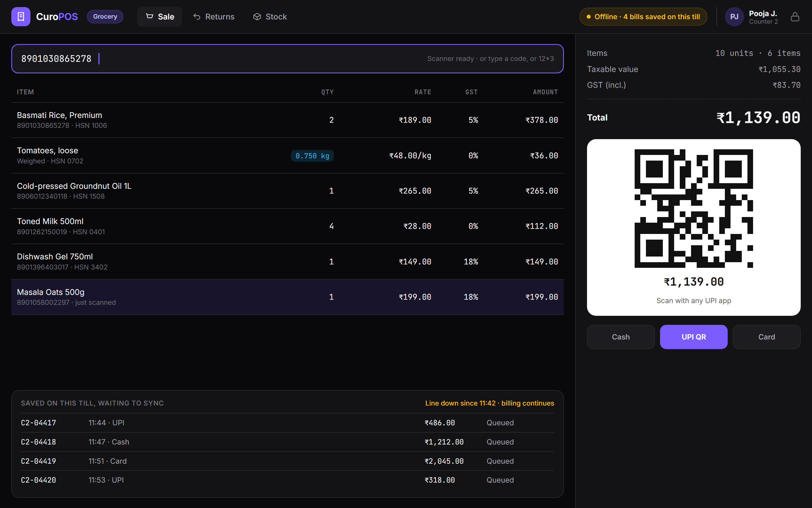This screenshot has height=508, width=812.
Task: Open queued bill C2-04420
Action: (x=288, y=480)
